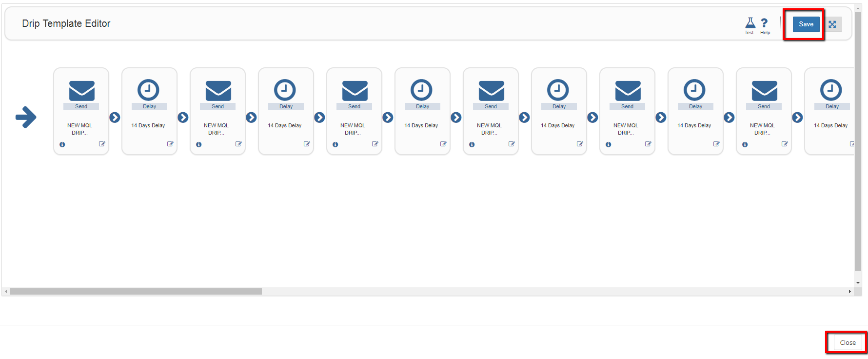Click the vertical scrollbar down arrow
The width and height of the screenshot is (868, 359).
point(858,283)
